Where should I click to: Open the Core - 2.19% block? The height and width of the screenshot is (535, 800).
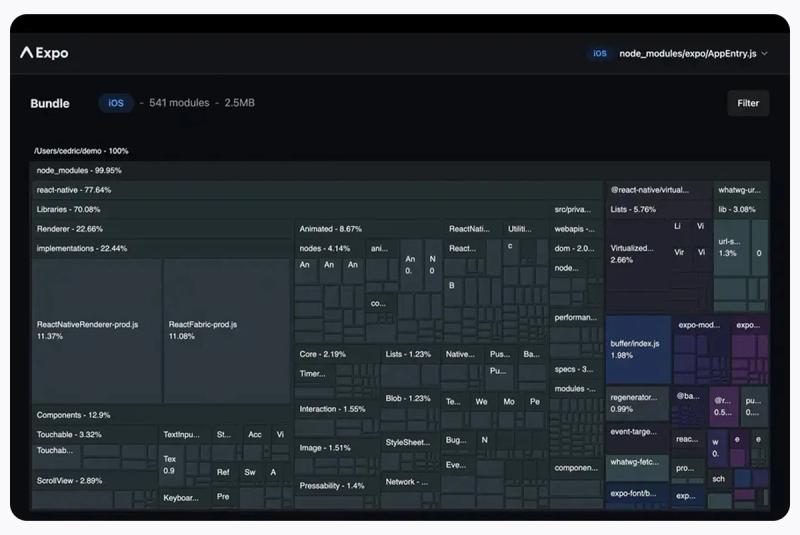337,354
